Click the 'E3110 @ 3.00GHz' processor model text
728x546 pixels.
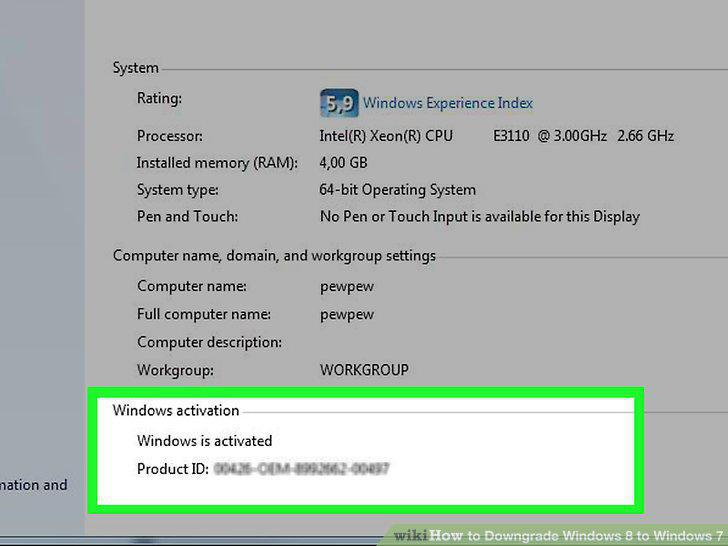[x=550, y=136]
